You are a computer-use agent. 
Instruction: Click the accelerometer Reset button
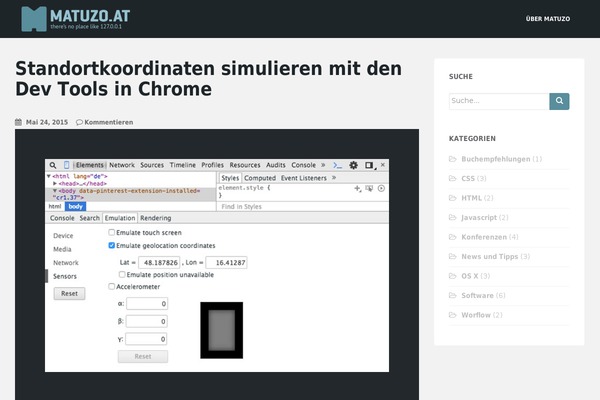pos(143,356)
